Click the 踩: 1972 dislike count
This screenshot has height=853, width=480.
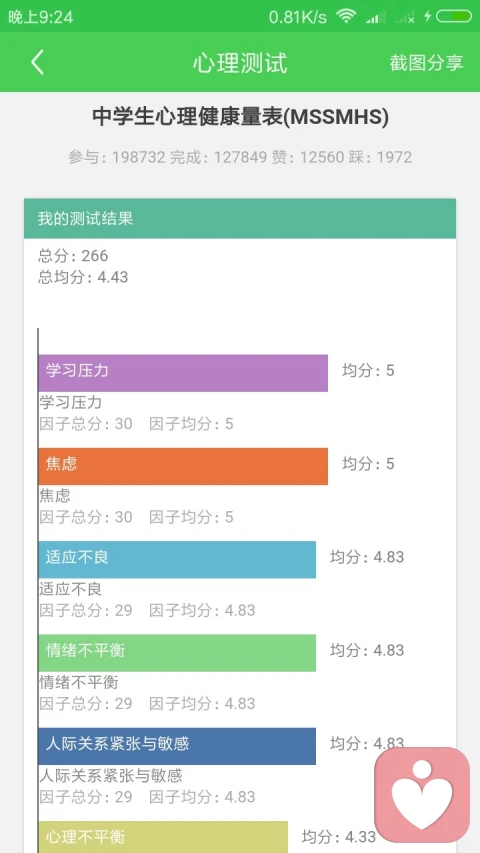tap(380, 157)
